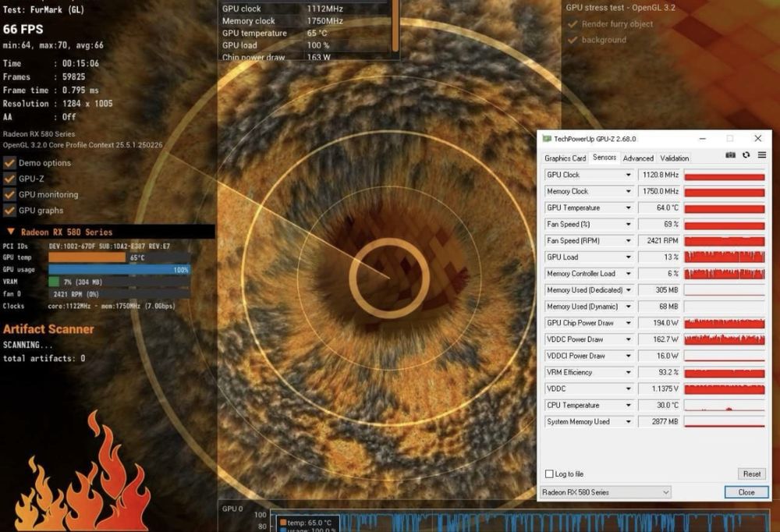Click the 93.2 % VRM Efficiency value

pyautogui.click(x=660, y=372)
